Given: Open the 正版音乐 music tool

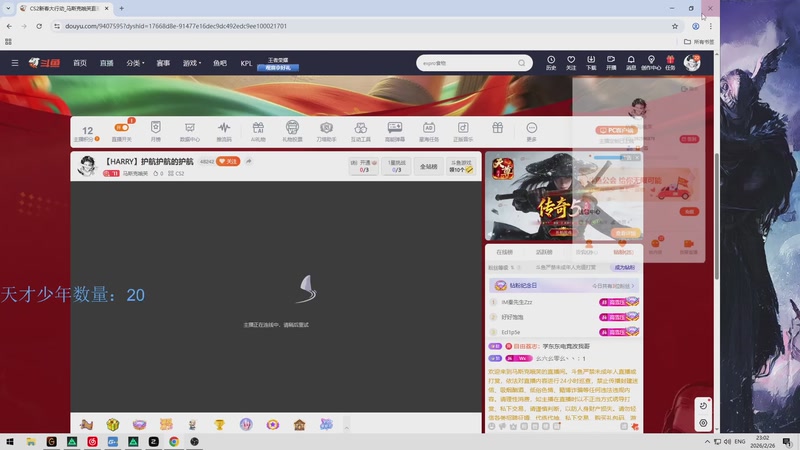Looking at the screenshot, I should point(463,131).
